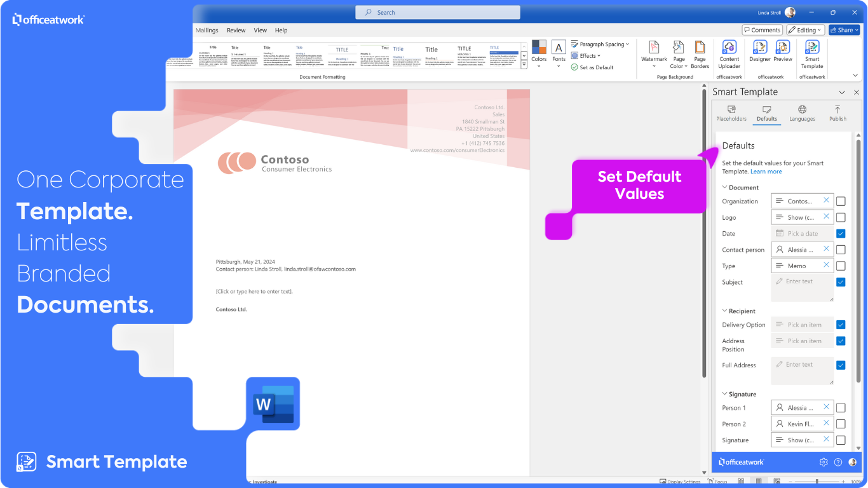The image size is (868, 488).
Task: Launch the officeatwork Designer
Action: pyautogui.click(x=759, y=51)
